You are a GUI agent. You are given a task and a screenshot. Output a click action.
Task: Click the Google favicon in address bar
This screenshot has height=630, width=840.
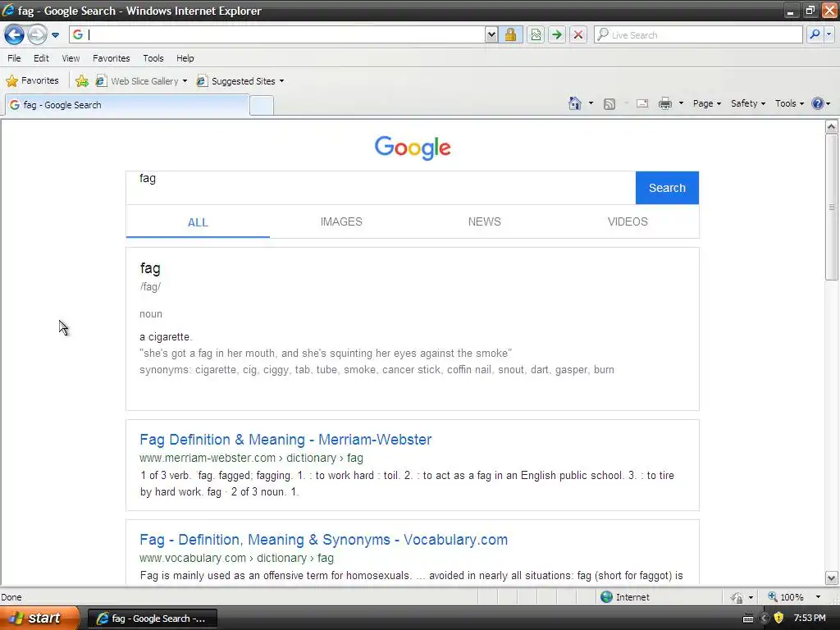point(78,34)
